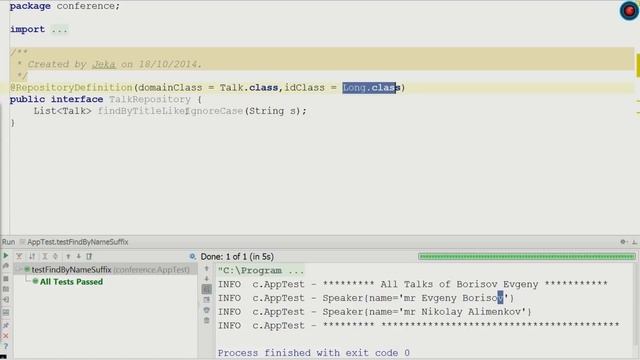Rerun the test with the green play icon
The height and width of the screenshot is (360, 640).
coord(6,256)
